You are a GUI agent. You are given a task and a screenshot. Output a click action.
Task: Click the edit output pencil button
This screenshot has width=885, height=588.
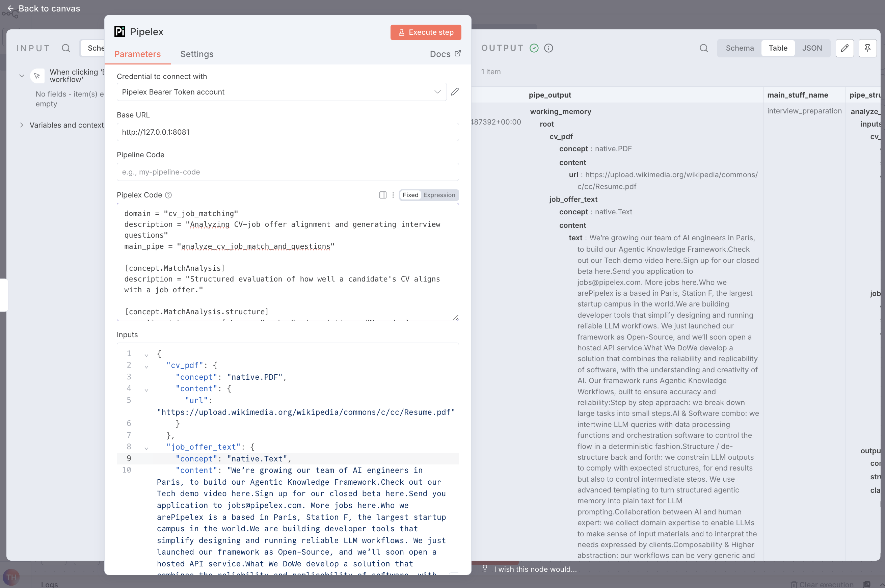(844, 48)
